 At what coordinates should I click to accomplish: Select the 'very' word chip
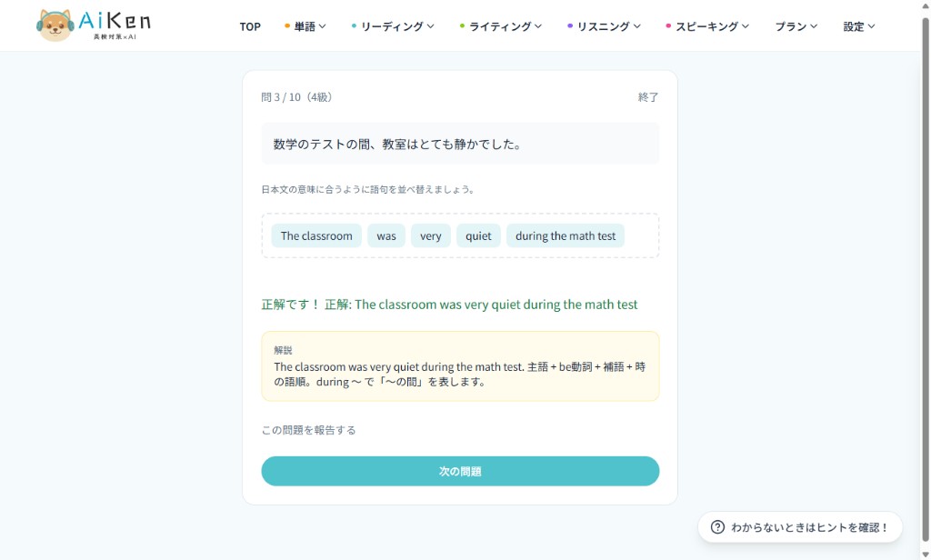coord(430,235)
